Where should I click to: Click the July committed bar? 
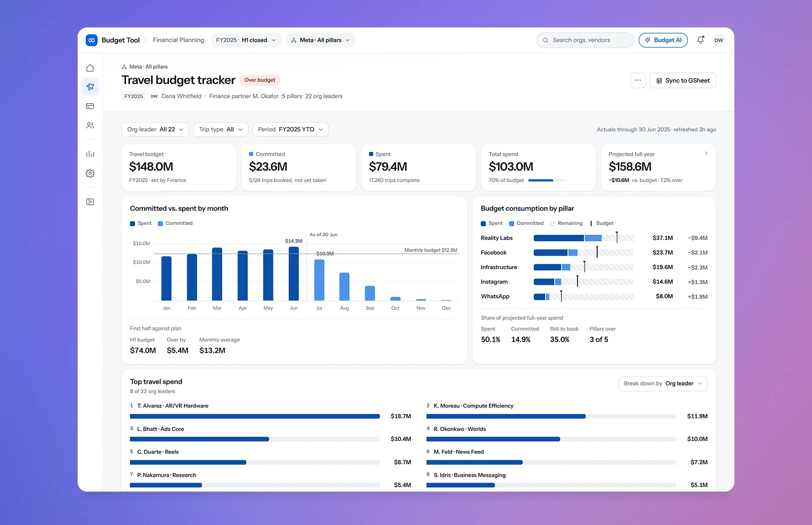[x=319, y=280]
